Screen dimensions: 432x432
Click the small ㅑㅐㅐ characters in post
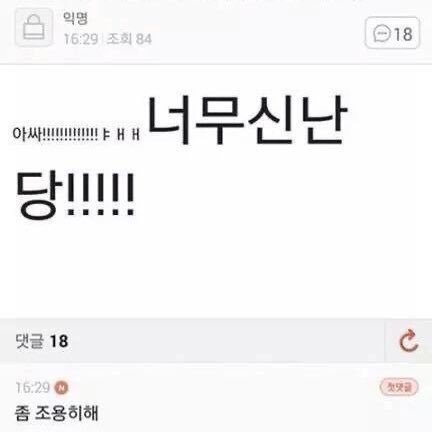pos(121,135)
